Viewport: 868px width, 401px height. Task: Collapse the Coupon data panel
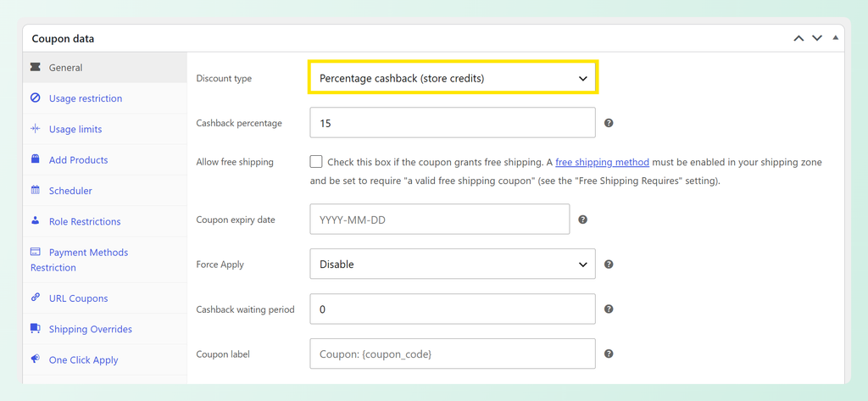pyautogui.click(x=835, y=37)
